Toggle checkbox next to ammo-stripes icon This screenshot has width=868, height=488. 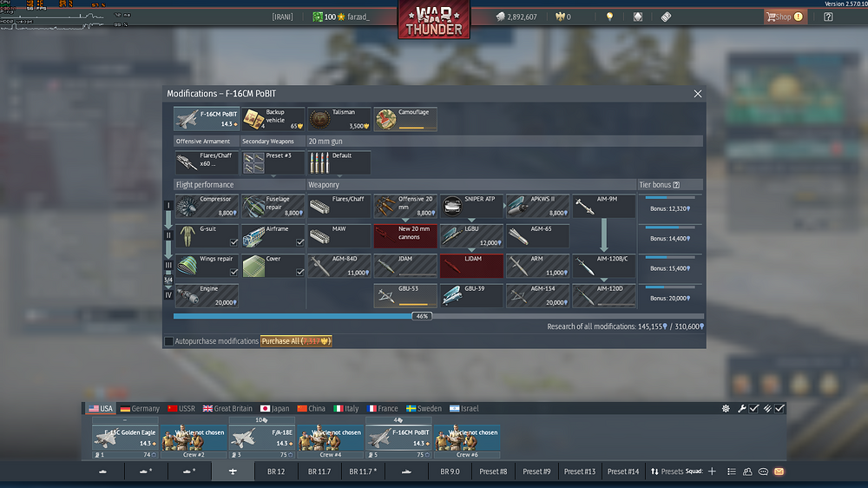click(x=779, y=408)
